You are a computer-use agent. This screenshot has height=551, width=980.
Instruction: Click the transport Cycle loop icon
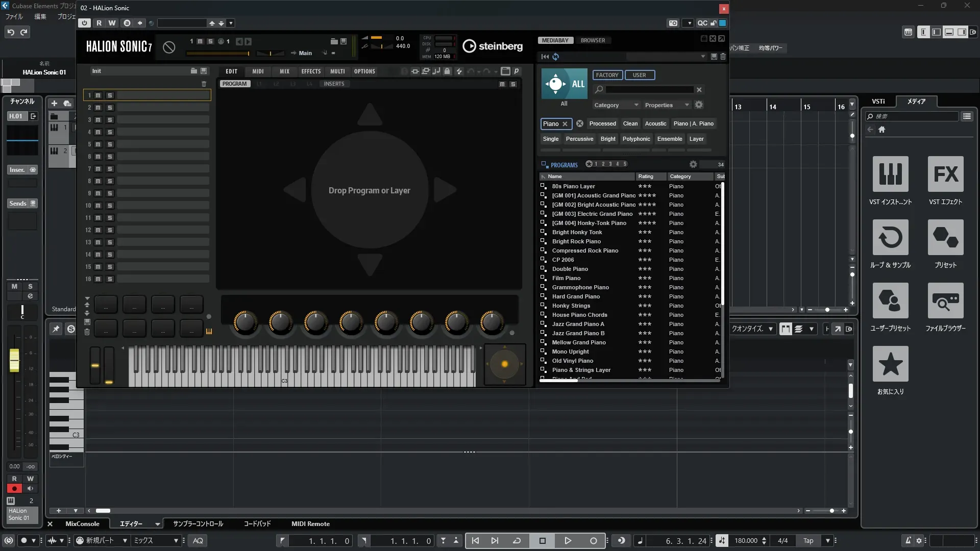tap(517, 541)
